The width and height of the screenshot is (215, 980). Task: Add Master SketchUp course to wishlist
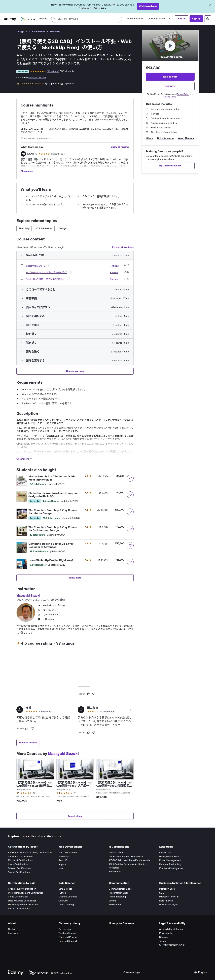(130, 478)
